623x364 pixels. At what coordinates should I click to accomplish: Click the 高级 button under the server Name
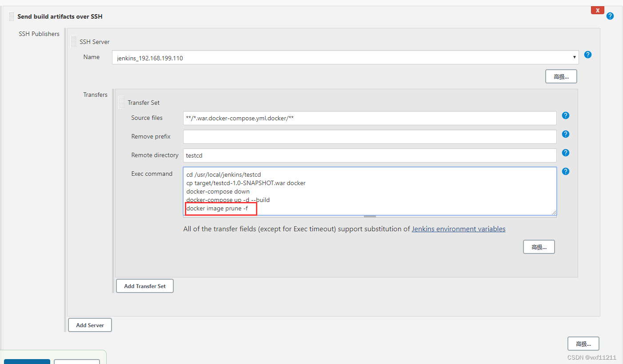point(561,76)
